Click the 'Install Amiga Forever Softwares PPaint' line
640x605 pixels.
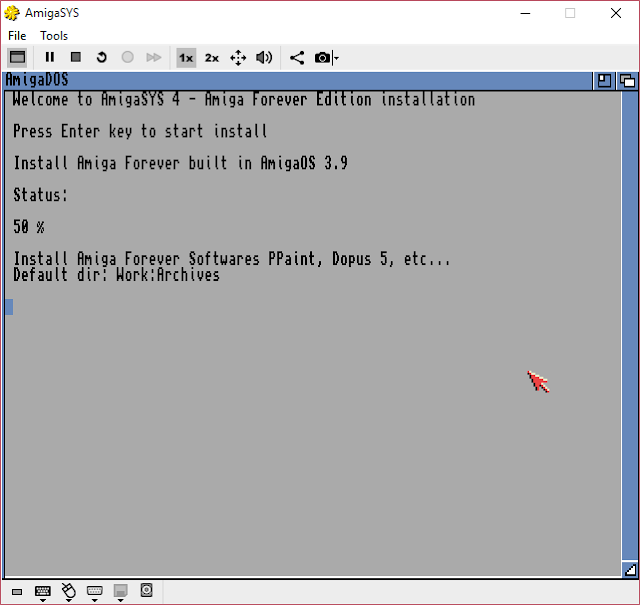point(231,259)
